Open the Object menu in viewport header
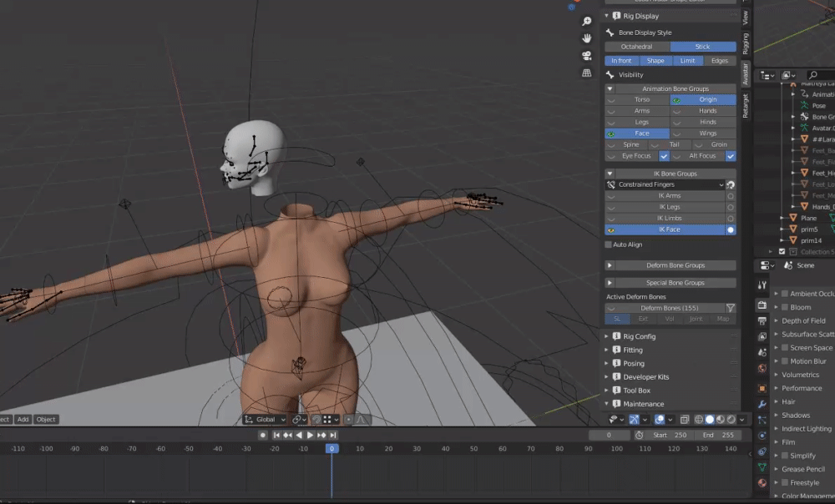Image resolution: width=835 pixels, height=504 pixels. [46, 419]
